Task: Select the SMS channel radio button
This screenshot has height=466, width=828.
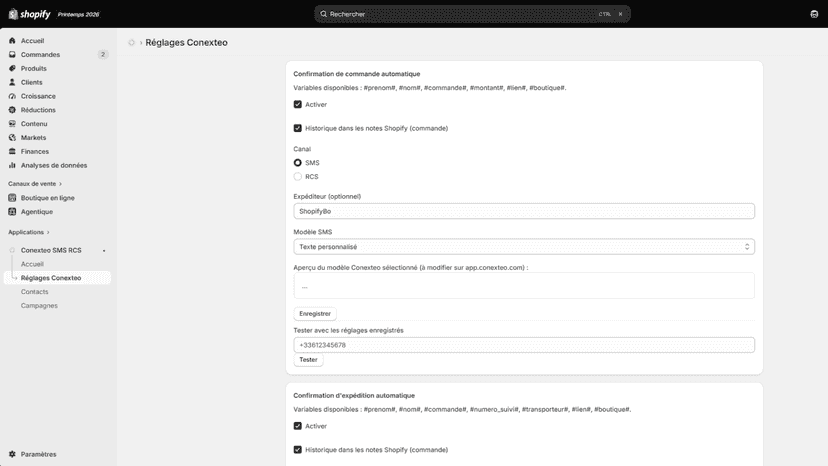Action: click(298, 163)
